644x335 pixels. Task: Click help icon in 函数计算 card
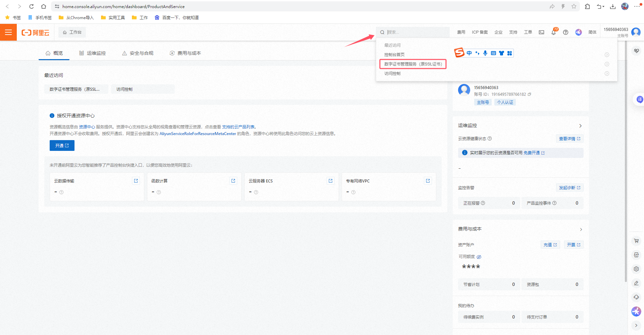[159, 192]
